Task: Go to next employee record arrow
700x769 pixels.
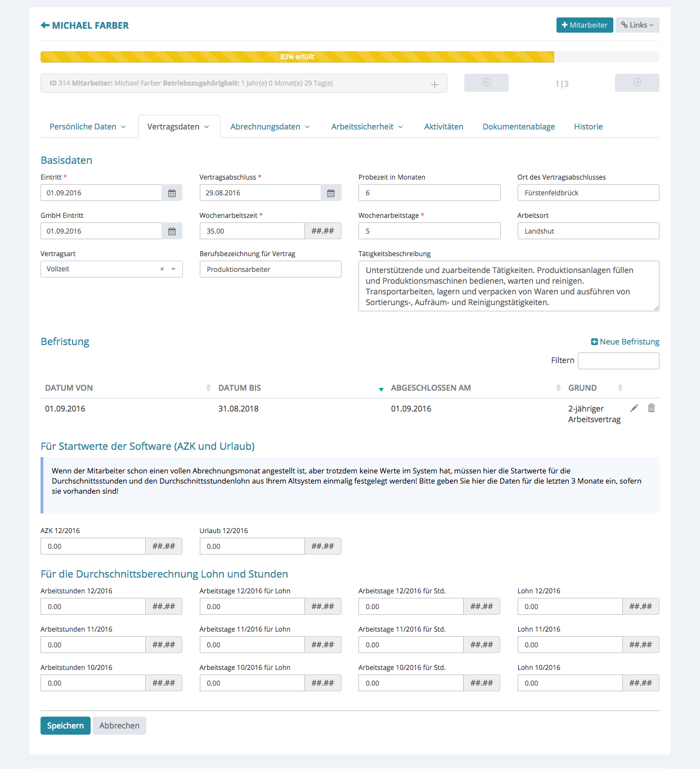Action: coord(637,83)
